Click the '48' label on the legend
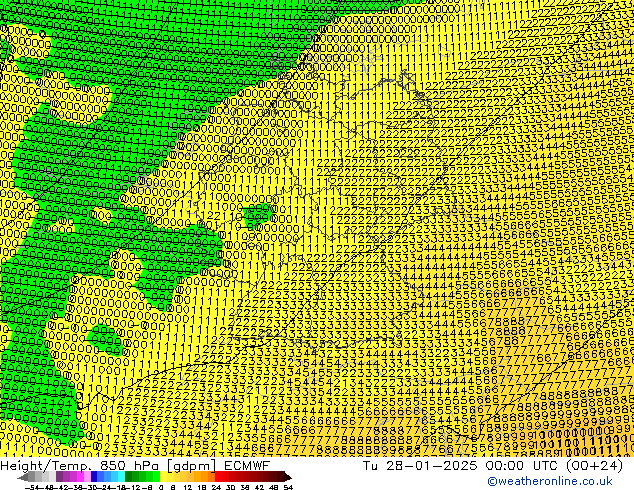 tap(274, 488)
